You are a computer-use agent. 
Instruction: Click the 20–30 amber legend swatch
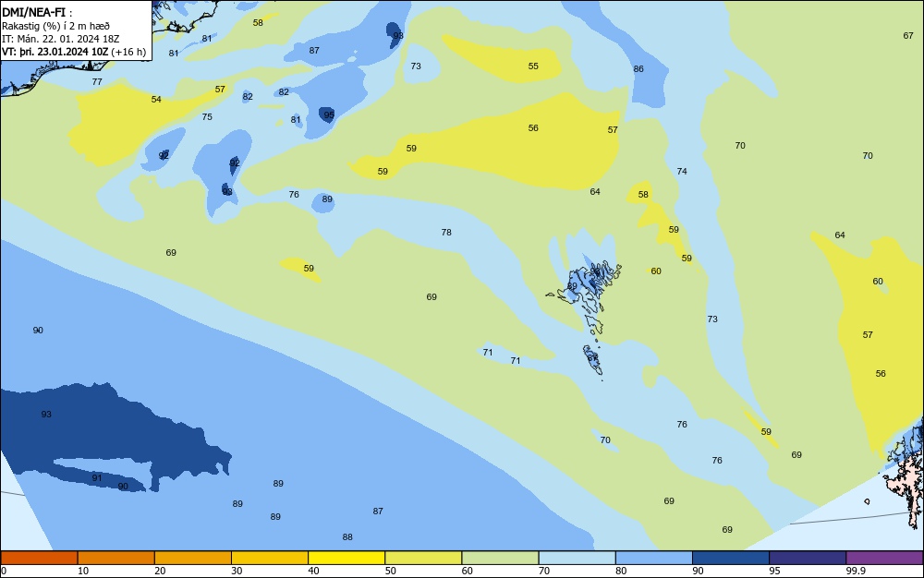point(193,558)
